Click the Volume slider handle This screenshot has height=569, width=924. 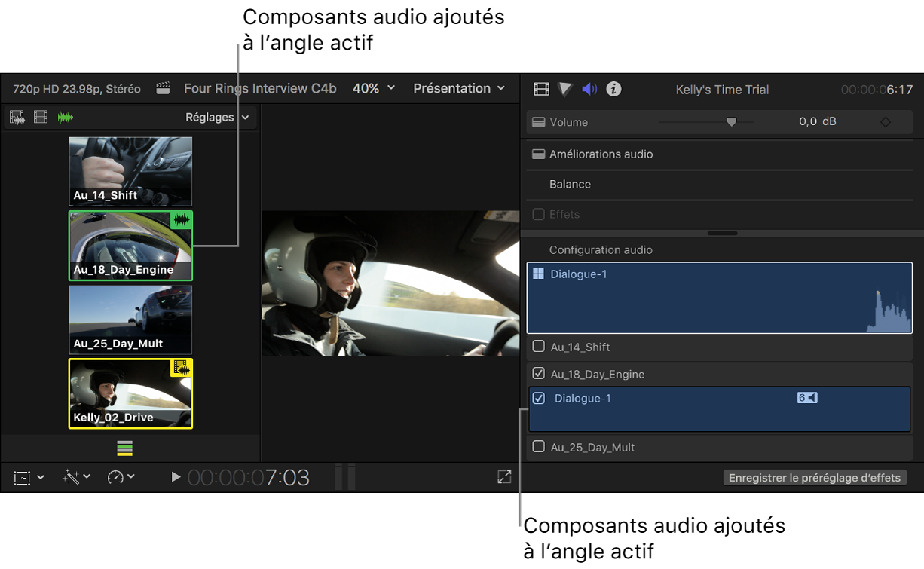coord(730,121)
